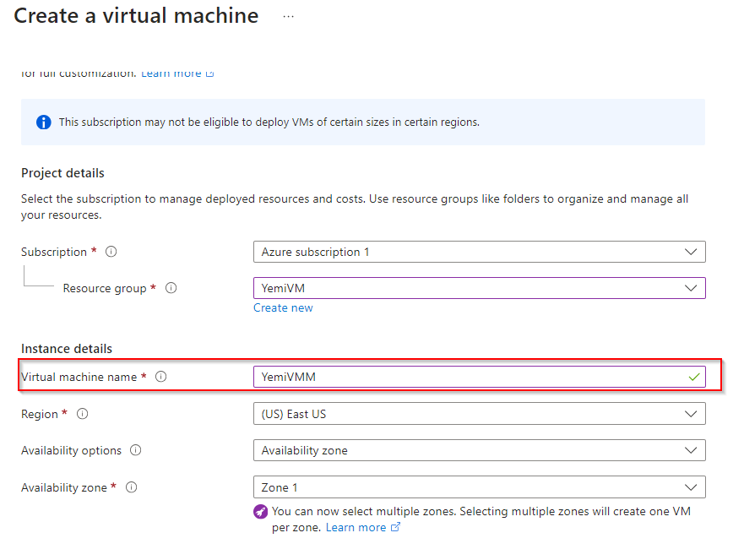This screenshot has height=560, width=744.
Task: Click the Learn more link above the banner
Action: 171,73
